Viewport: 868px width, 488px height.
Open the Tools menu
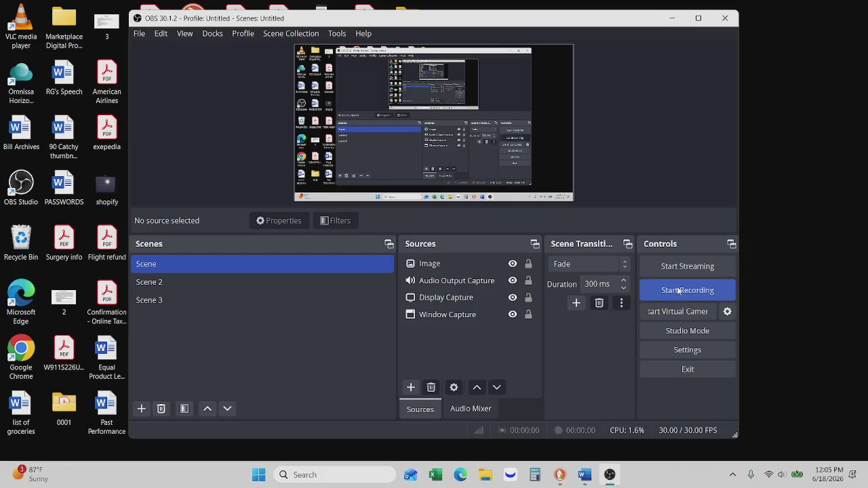click(x=337, y=33)
